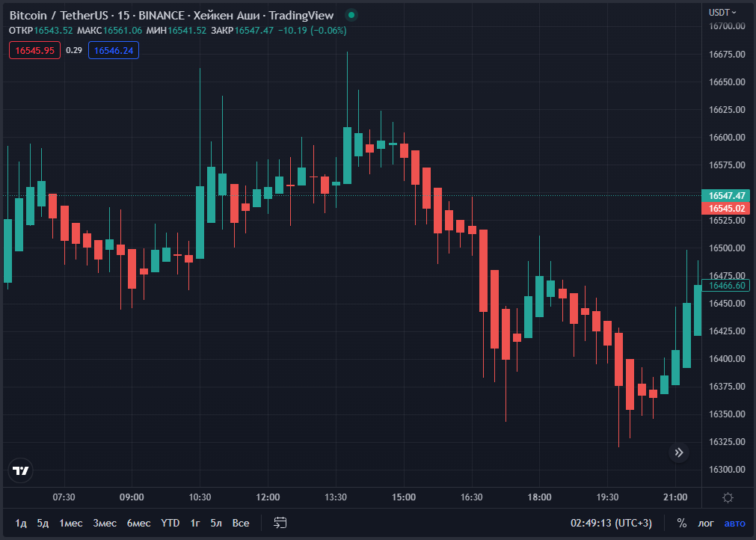Click the 09:00 time axis label

click(x=132, y=497)
